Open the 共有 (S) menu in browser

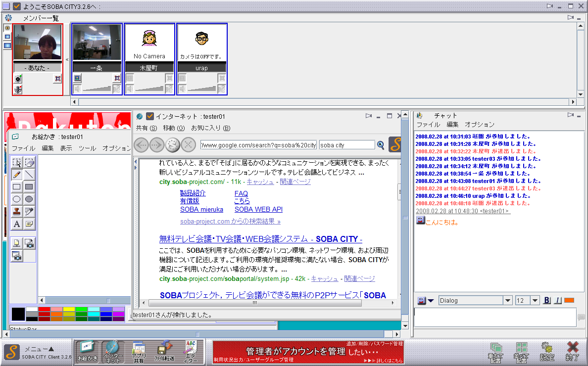click(x=146, y=128)
